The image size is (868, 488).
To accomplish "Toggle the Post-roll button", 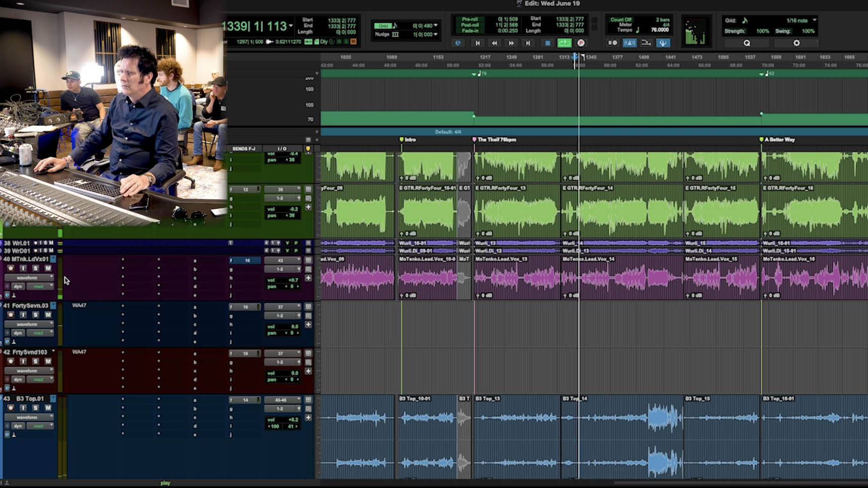I will [470, 25].
